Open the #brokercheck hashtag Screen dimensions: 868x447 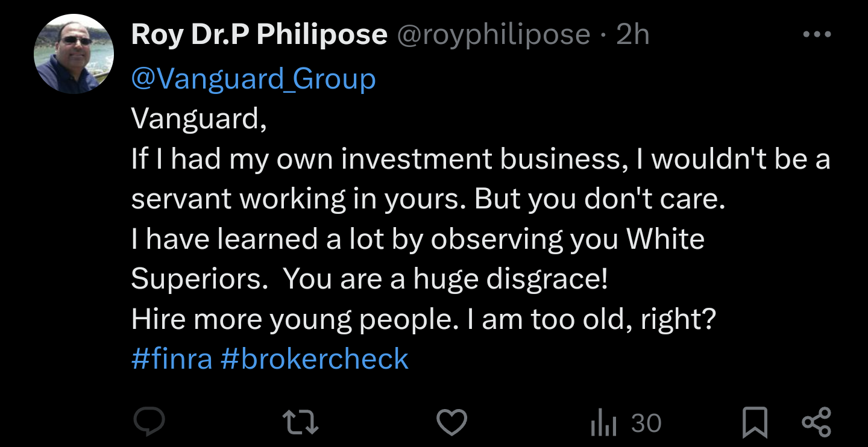click(x=315, y=359)
